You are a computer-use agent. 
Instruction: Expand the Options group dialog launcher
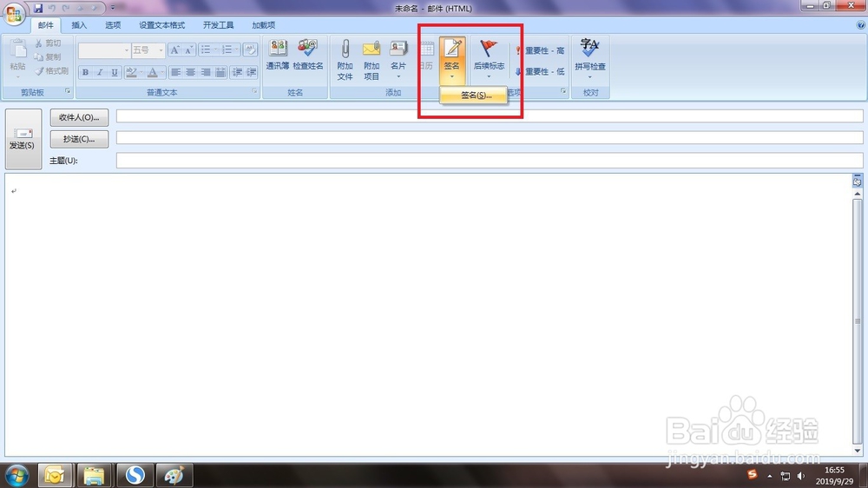click(x=563, y=91)
